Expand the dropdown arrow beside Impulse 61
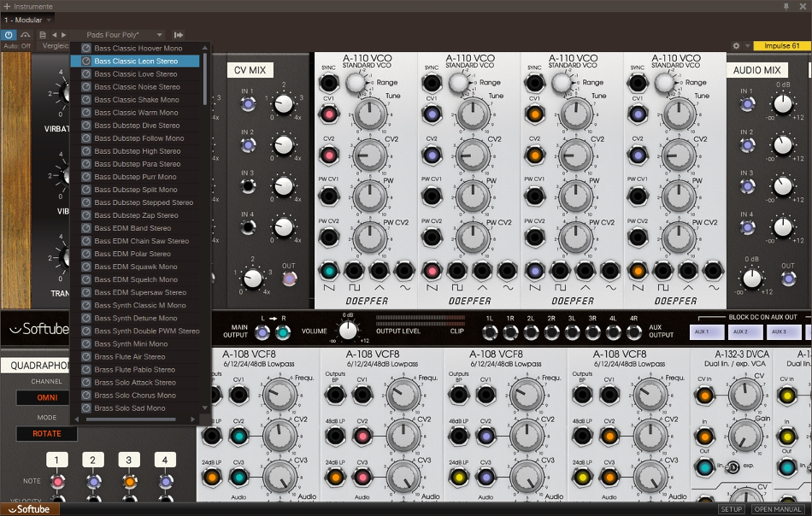812x516 pixels. (747, 45)
